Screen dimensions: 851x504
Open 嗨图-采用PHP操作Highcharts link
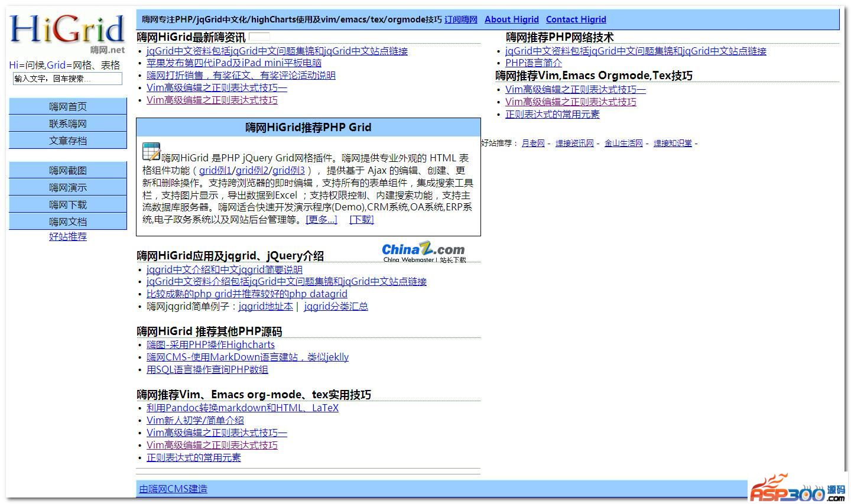click(211, 344)
